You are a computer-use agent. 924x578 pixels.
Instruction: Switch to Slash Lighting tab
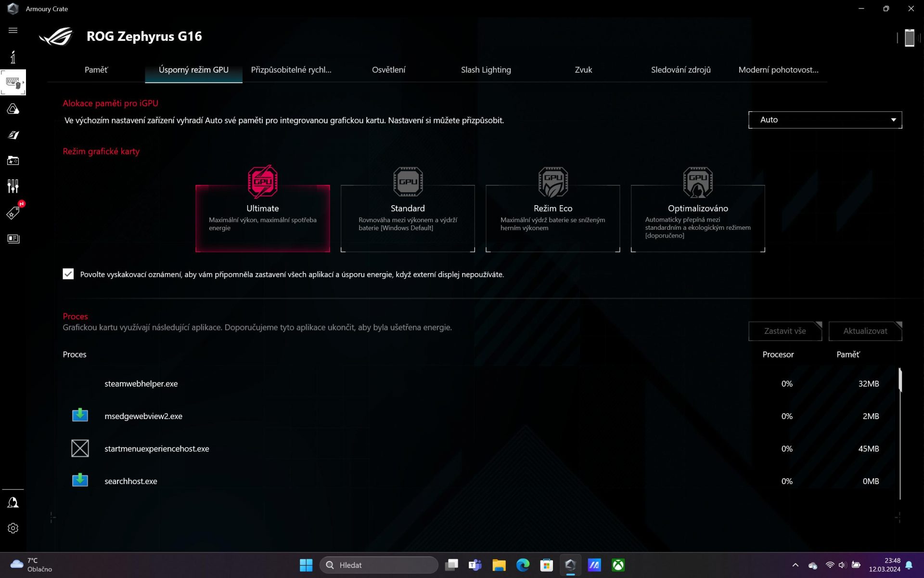[x=486, y=70]
